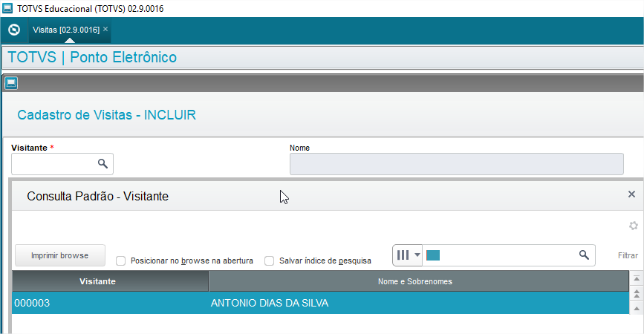The image size is (644, 334).
Task: Sort by the Nome e Sobrenomes column header
Action: coord(418,281)
